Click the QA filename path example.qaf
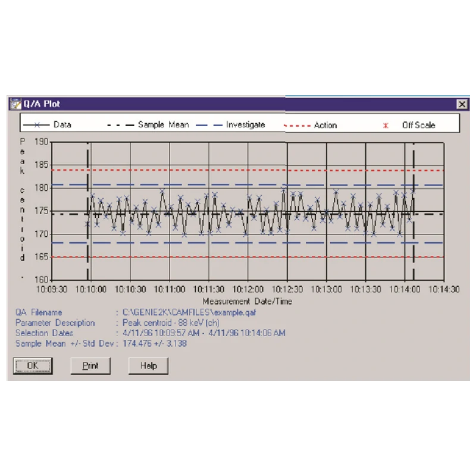 point(189,312)
